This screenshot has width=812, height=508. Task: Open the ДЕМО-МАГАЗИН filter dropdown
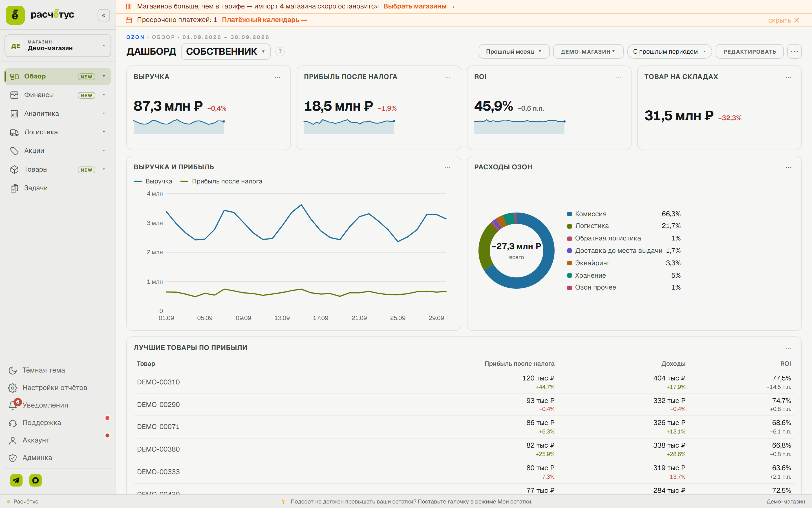pyautogui.click(x=588, y=51)
